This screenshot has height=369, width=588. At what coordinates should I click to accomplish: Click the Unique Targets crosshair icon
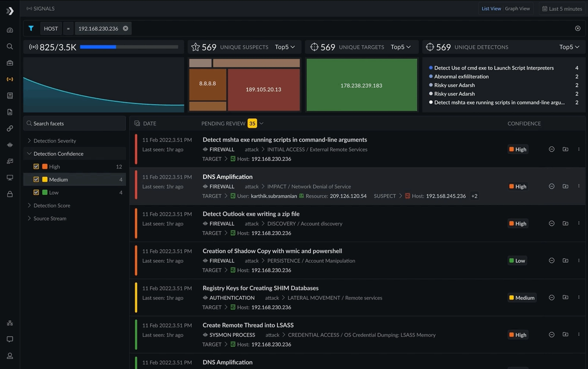[x=314, y=47]
